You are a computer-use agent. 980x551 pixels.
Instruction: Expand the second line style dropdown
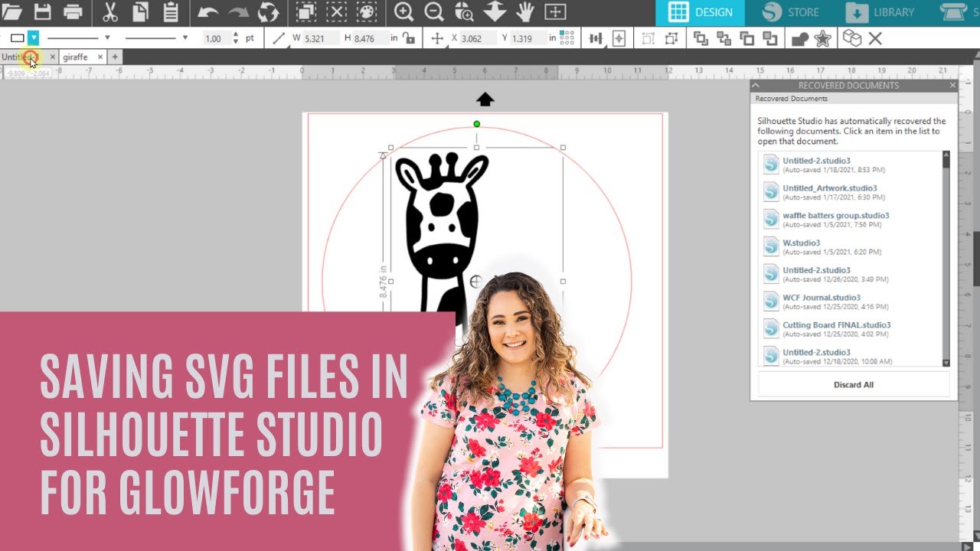click(x=185, y=37)
